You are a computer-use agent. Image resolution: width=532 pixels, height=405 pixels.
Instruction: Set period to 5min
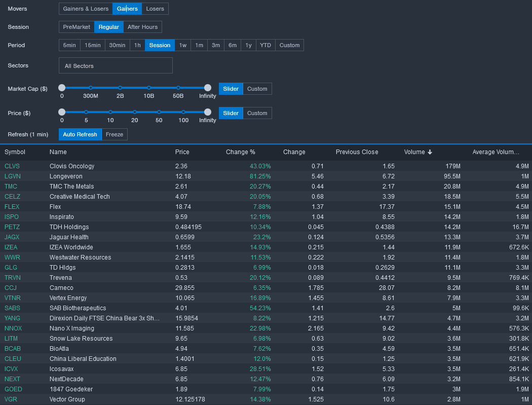69,45
